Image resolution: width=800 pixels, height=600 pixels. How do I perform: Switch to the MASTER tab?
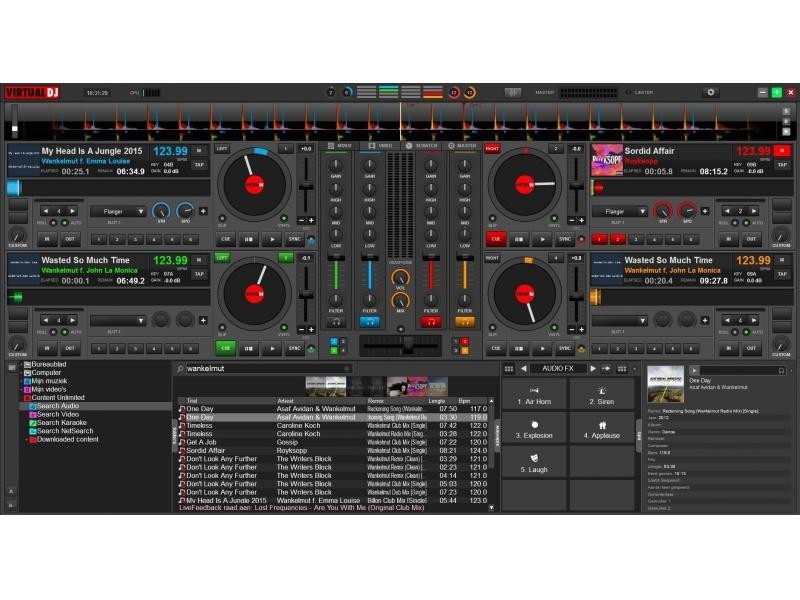(x=462, y=146)
